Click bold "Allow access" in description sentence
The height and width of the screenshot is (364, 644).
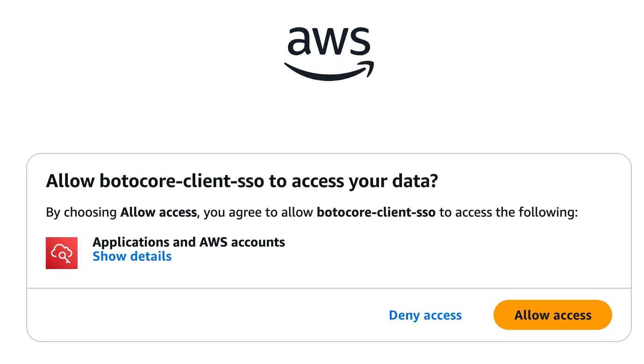pyautogui.click(x=158, y=212)
